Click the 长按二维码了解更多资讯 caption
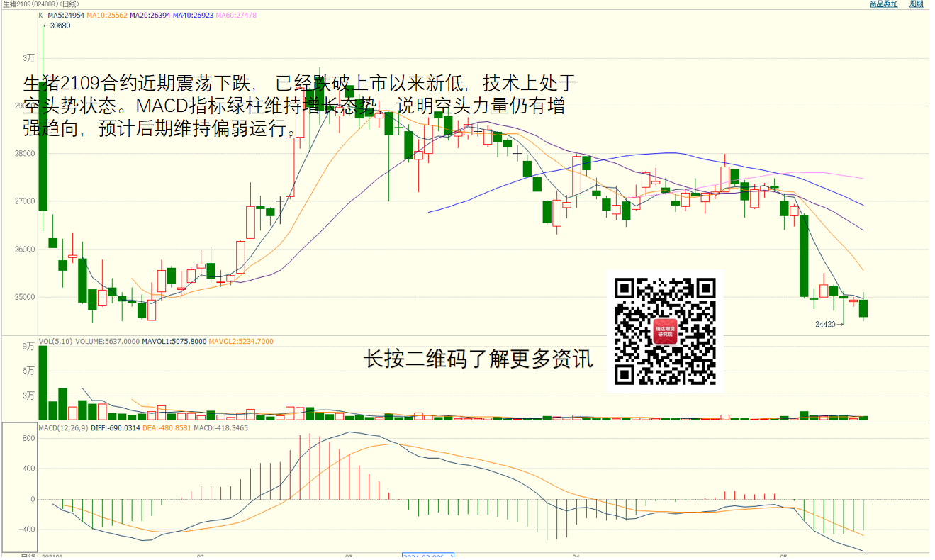 coord(478,359)
